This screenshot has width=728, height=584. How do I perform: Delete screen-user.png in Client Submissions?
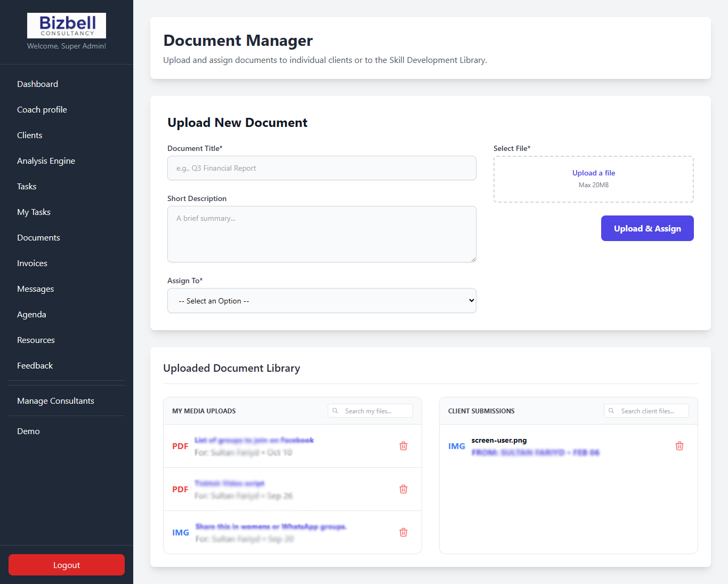pyautogui.click(x=680, y=445)
